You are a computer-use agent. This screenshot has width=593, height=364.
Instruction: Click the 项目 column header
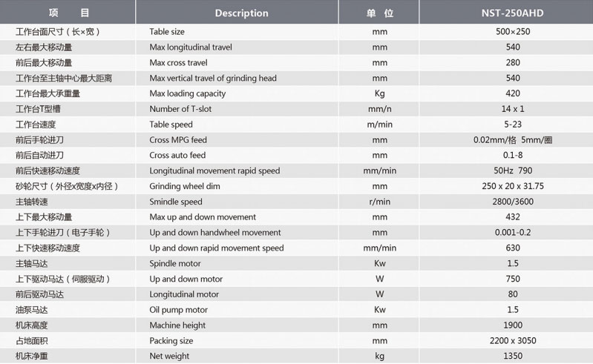(68, 13)
